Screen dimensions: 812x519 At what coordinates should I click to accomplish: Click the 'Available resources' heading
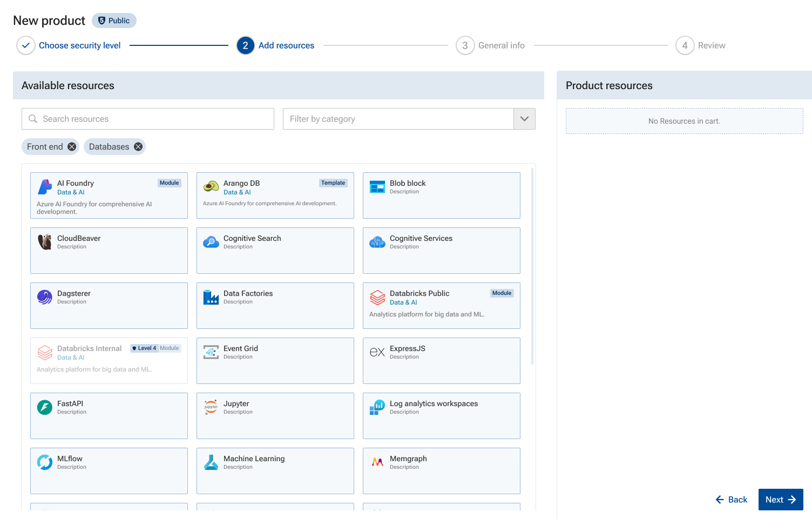pos(68,85)
